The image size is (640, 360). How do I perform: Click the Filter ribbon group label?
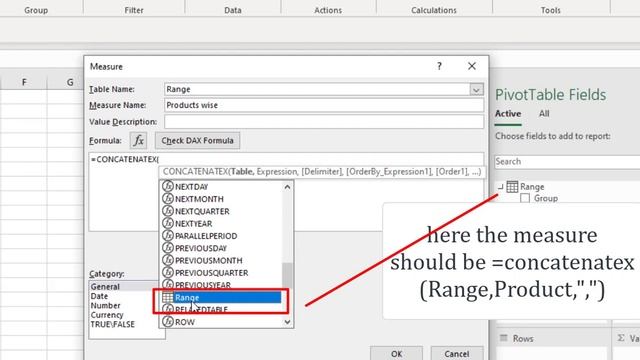[134, 10]
